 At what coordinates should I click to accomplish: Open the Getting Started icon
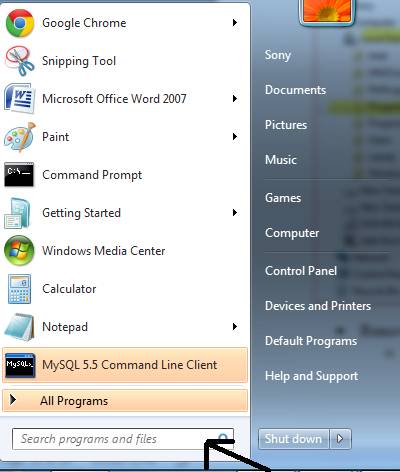17,213
